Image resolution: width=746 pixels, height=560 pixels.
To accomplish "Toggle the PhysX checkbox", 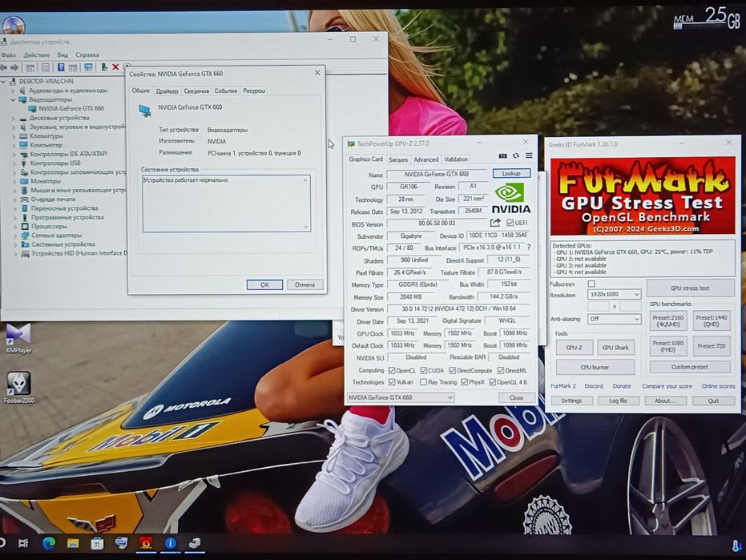I will 465,382.
